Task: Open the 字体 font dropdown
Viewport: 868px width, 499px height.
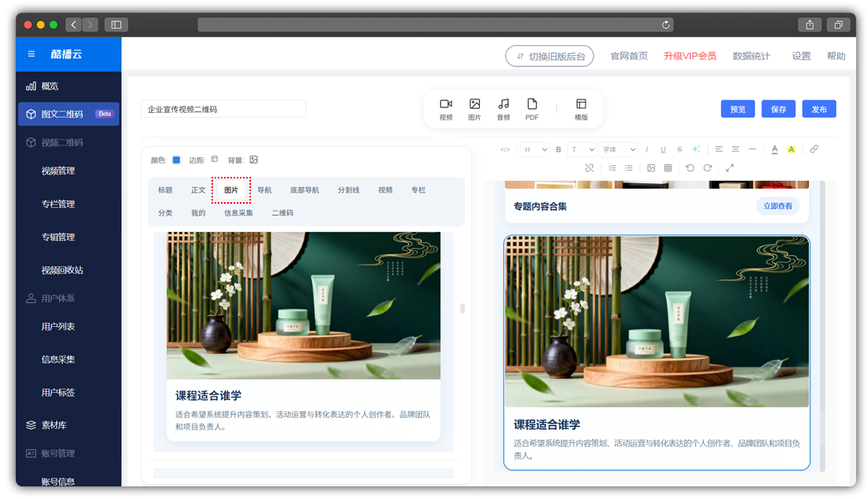Action: coord(618,149)
